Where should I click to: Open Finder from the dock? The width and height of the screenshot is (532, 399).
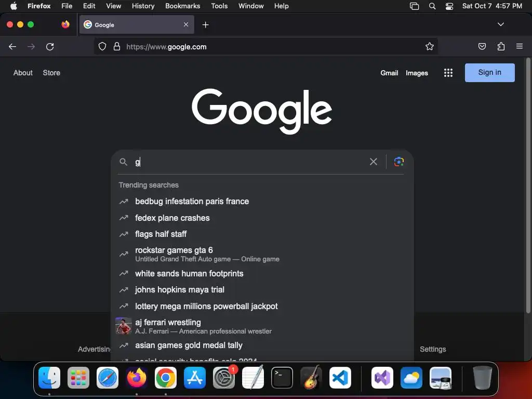click(49, 377)
